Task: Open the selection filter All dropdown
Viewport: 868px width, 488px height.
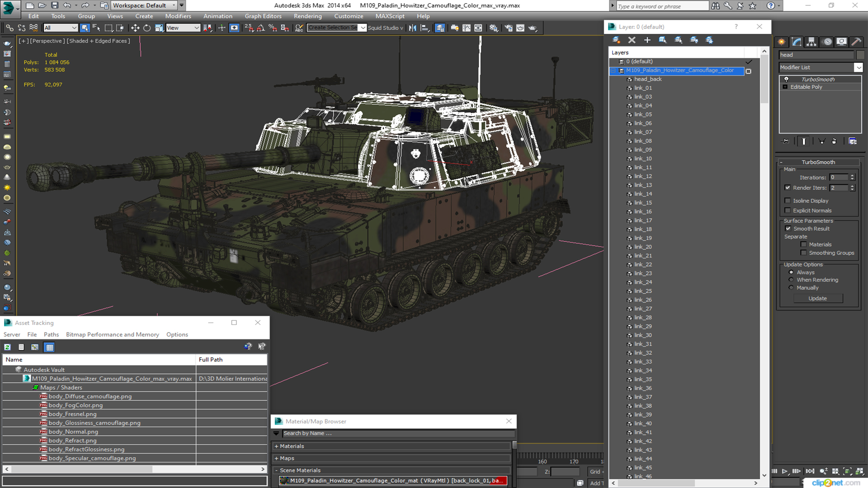Action: [x=61, y=28]
